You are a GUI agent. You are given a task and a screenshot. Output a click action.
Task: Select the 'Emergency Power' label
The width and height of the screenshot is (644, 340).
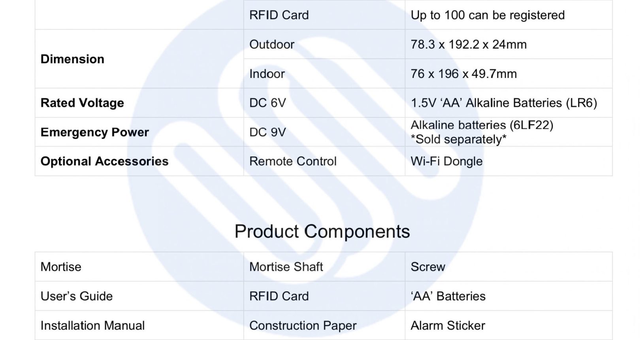pyautogui.click(x=95, y=132)
